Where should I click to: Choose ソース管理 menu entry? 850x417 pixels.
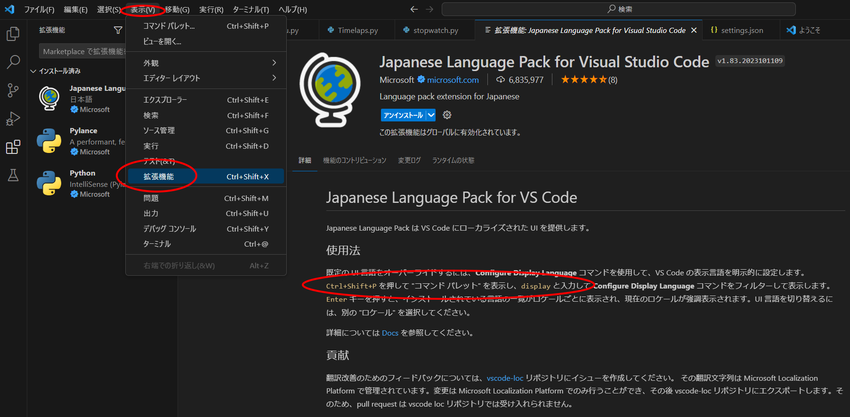tap(206, 131)
